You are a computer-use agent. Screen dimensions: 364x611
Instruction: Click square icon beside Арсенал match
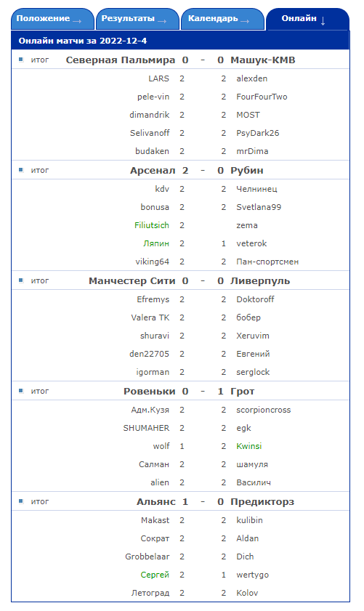tap(21, 170)
